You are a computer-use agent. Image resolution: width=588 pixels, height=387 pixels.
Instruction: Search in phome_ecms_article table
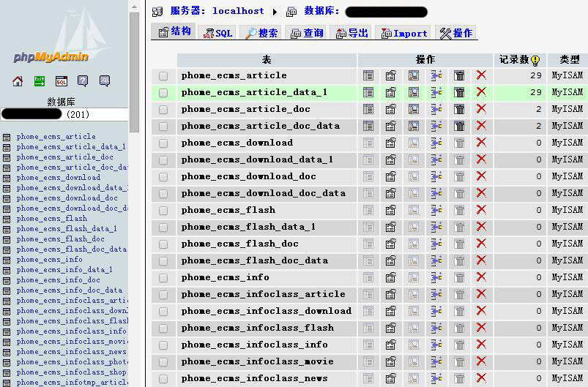(x=414, y=75)
